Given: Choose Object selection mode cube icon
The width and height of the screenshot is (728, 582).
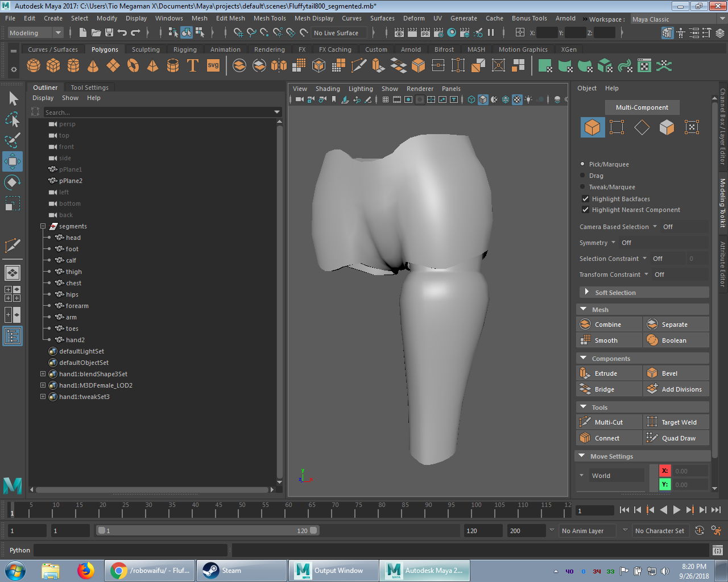Looking at the screenshot, I should pyautogui.click(x=593, y=127).
